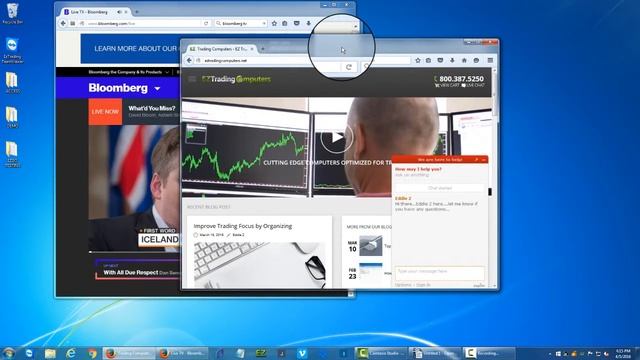
Task: Click the EZ Trading page vertical scrollbar
Action: 495,178
